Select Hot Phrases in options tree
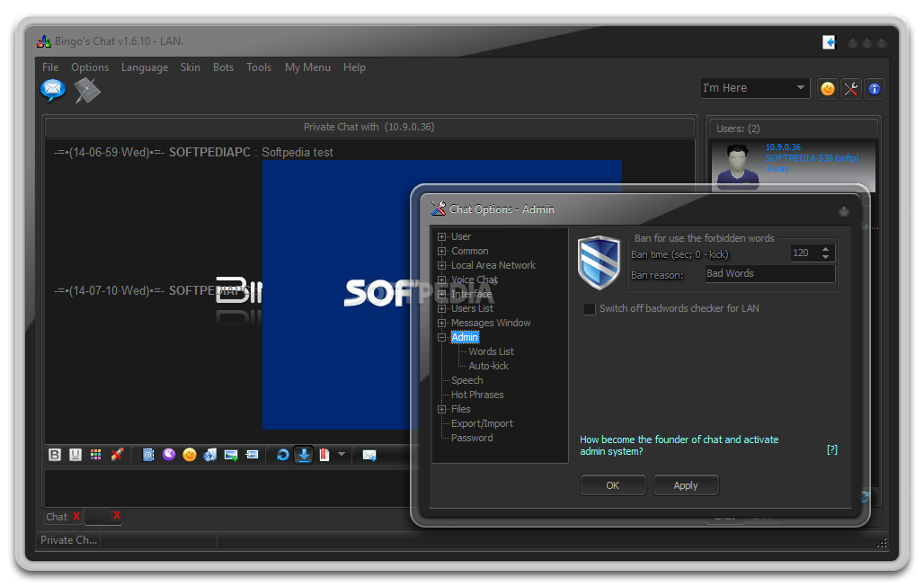Viewport: 924px width, 586px height. tap(477, 395)
